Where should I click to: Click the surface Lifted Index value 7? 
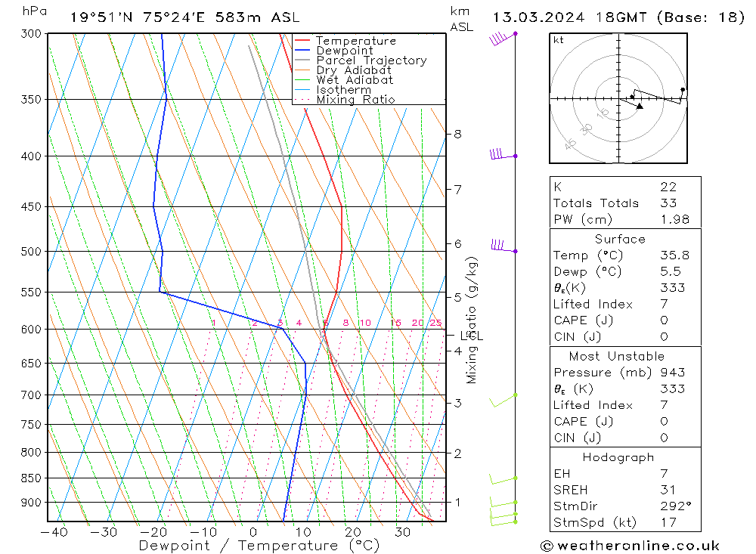click(x=664, y=305)
